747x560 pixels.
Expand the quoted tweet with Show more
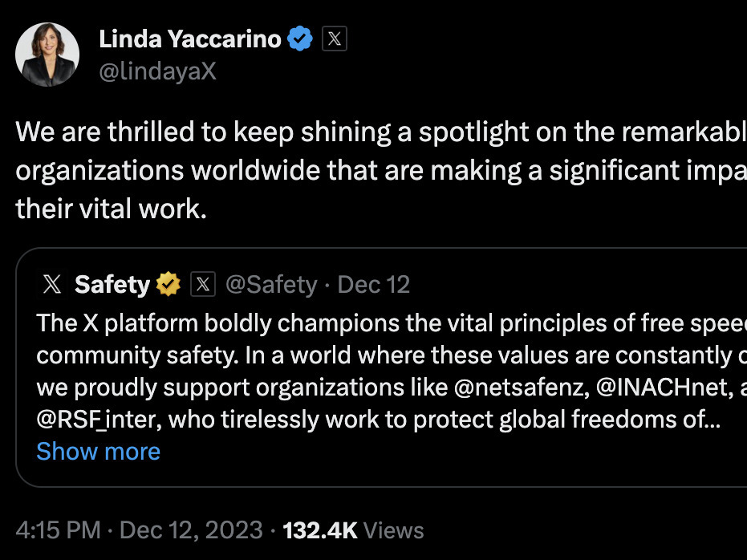(98, 451)
